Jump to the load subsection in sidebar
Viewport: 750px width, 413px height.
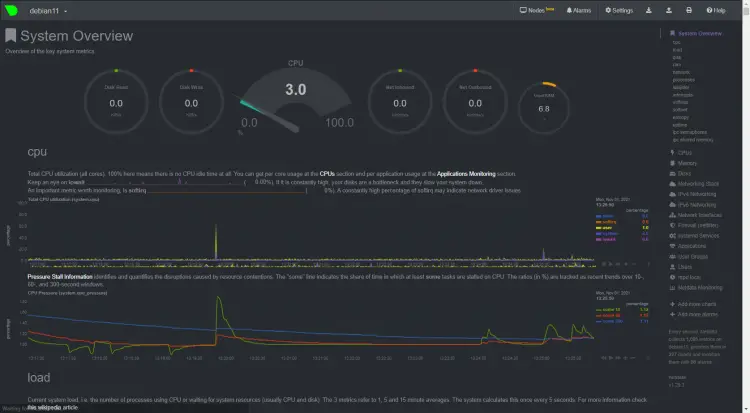(677, 50)
